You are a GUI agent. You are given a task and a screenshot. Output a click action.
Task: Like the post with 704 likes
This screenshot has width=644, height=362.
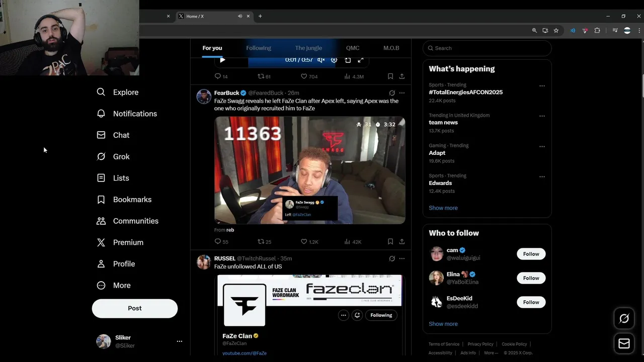309,76
